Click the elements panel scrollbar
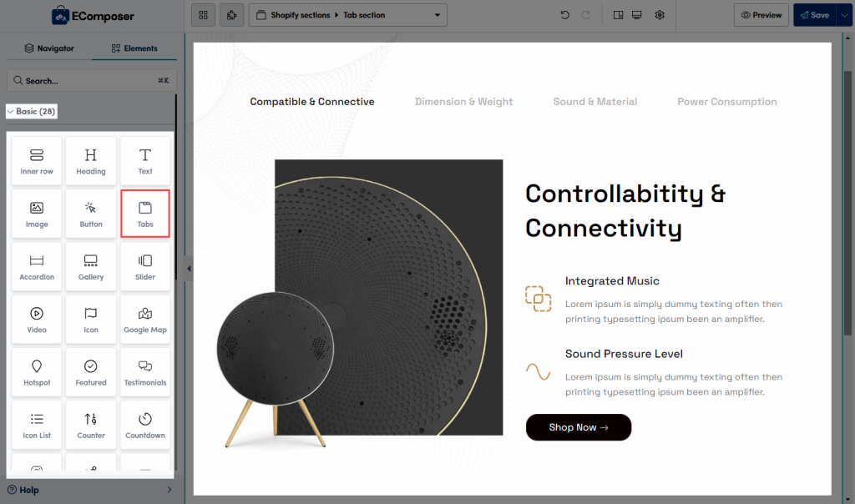 (x=175, y=188)
